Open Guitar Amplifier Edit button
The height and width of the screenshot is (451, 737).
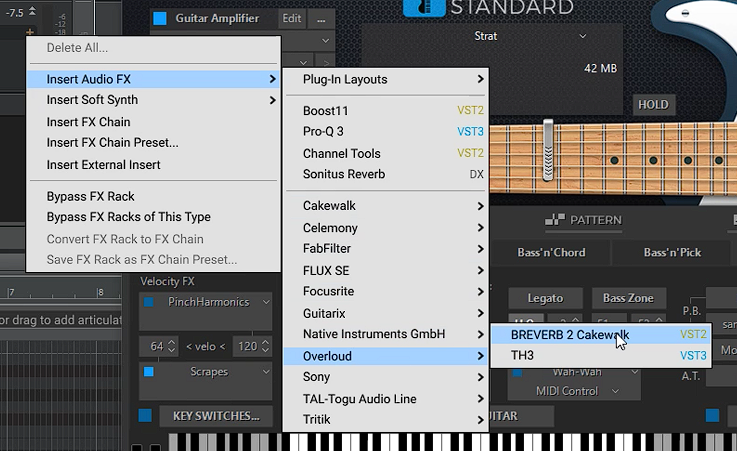pyautogui.click(x=291, y=18)
